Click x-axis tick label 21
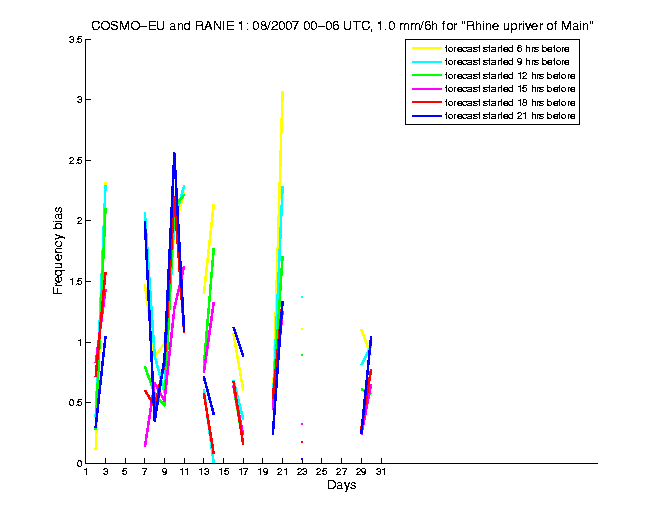This screenshot has height=520, width=660. coord(282,472)
